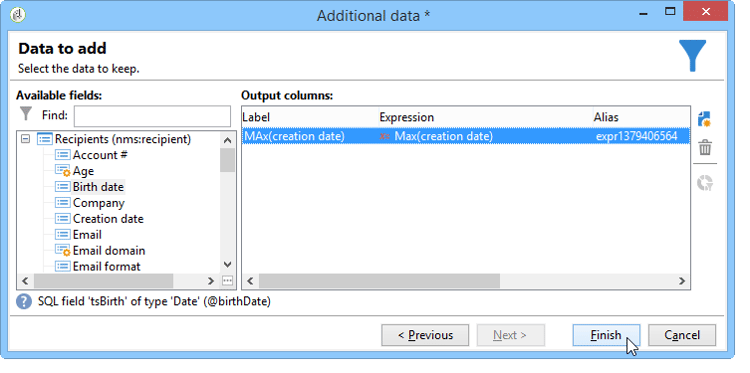Click the Previous button
The image size is (750, 373).
click(425, 335)
